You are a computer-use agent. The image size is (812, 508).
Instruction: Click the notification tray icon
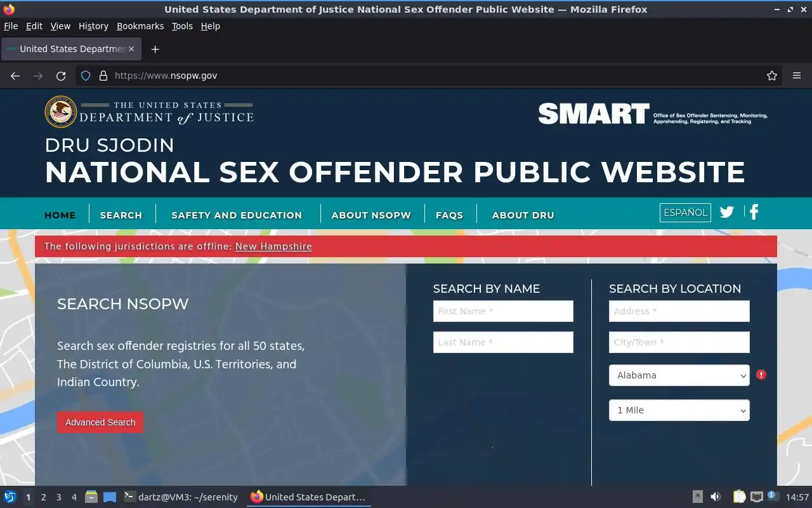[772, 496]
